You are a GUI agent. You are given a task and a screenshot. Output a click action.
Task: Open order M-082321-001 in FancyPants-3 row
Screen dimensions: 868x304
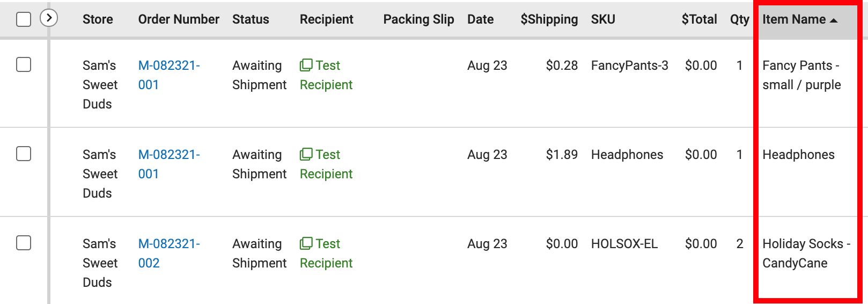169,75
